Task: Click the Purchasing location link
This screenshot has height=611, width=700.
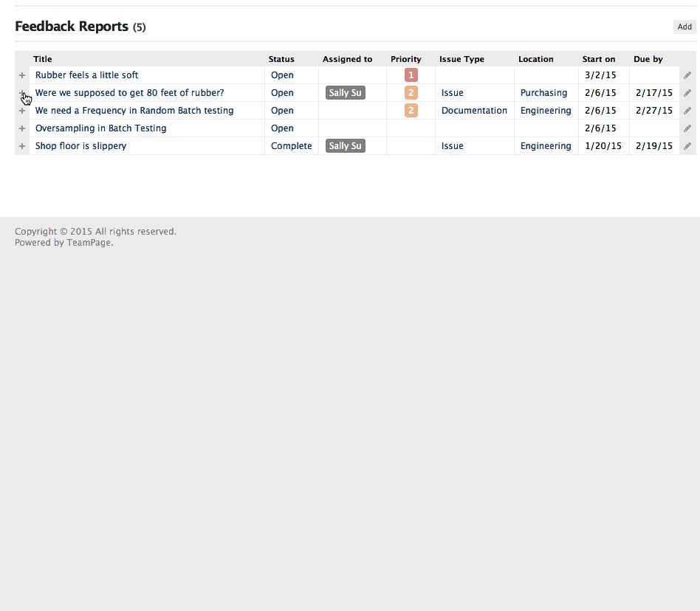Action: click(543, 93)
